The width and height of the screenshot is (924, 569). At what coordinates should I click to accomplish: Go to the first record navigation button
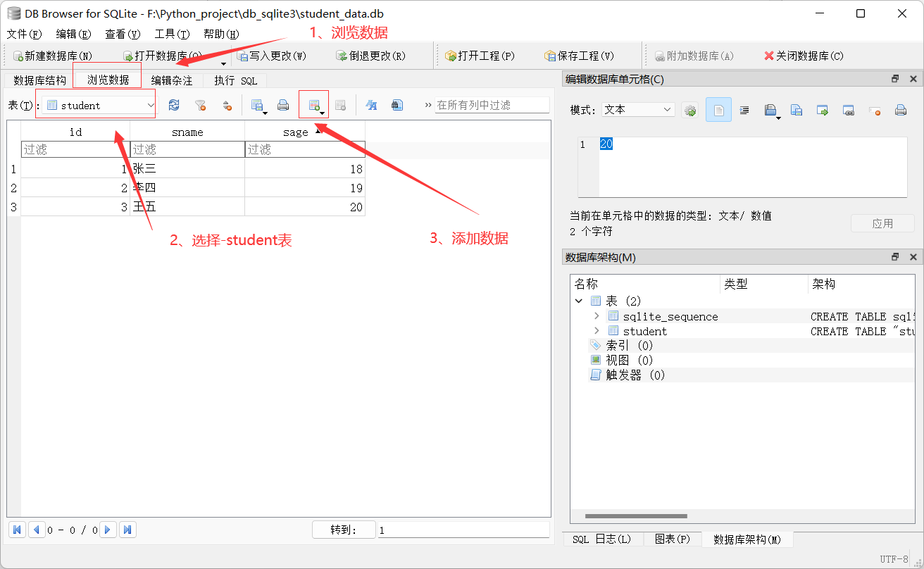[x=18, y=530]
